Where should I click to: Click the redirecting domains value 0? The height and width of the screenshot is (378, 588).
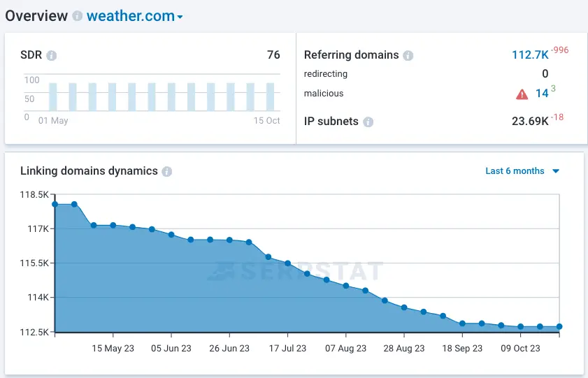pyautogui.click(x=545, y=73)
